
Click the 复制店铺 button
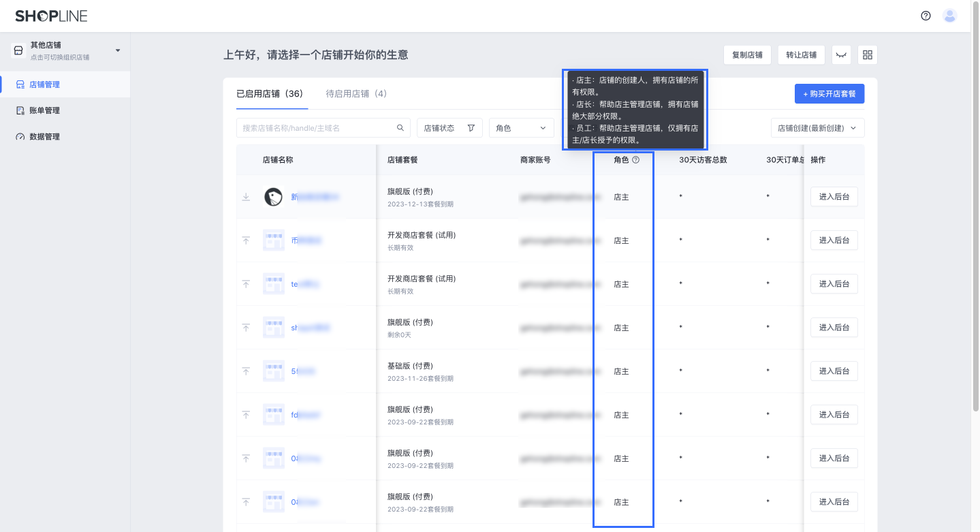[x=747, y=55]
